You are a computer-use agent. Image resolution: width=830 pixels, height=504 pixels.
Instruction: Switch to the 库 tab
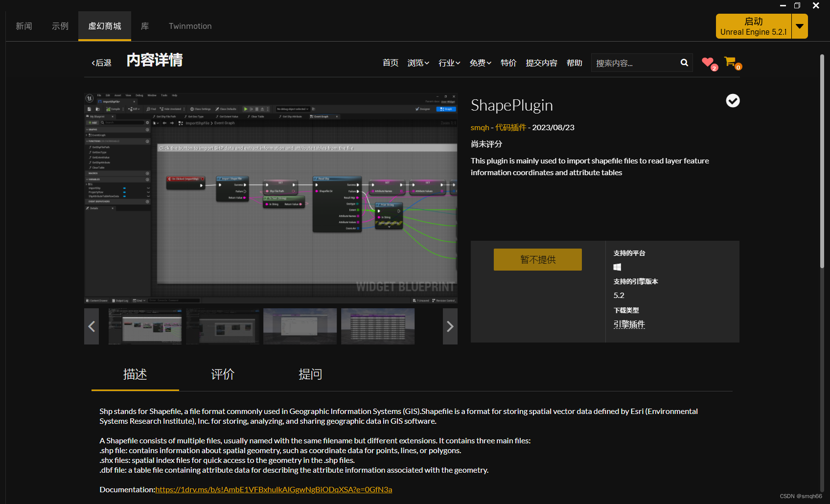click(145, 26)
